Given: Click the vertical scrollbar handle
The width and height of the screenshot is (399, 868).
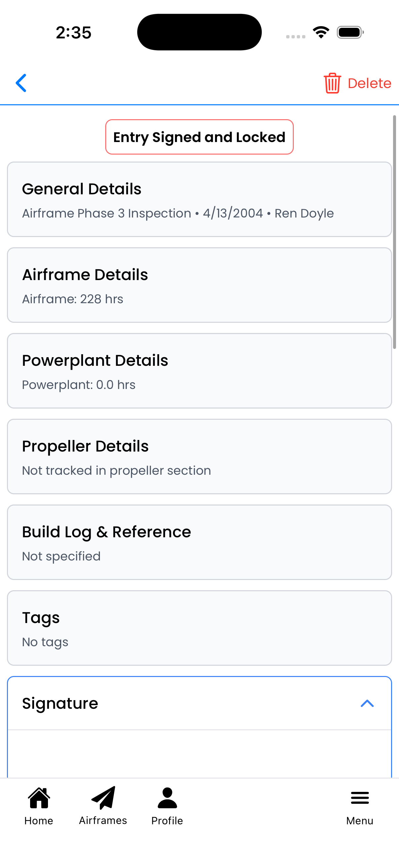Looking at the screenshot, I should [394, 232].
